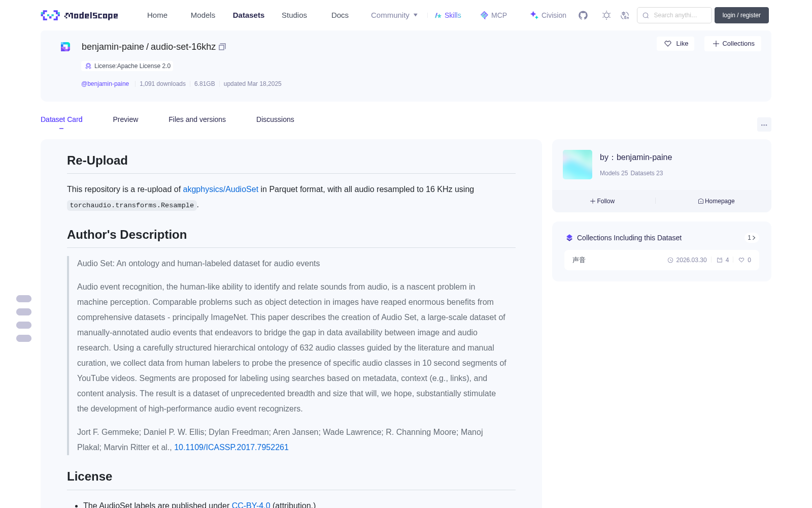Click the '1,091 downloads' text
Screen dimensions: 812x508
pyautogui.click(x=162, y=84)
